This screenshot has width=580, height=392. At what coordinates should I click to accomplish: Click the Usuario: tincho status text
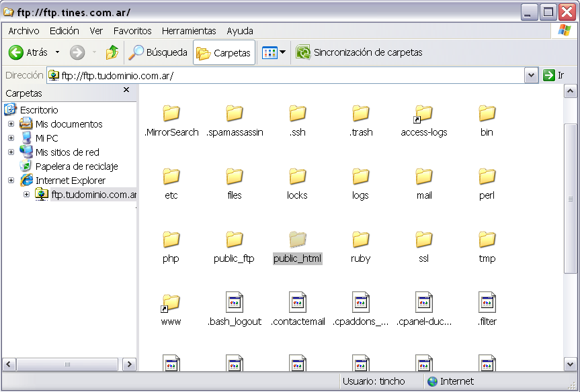(374, 381)
